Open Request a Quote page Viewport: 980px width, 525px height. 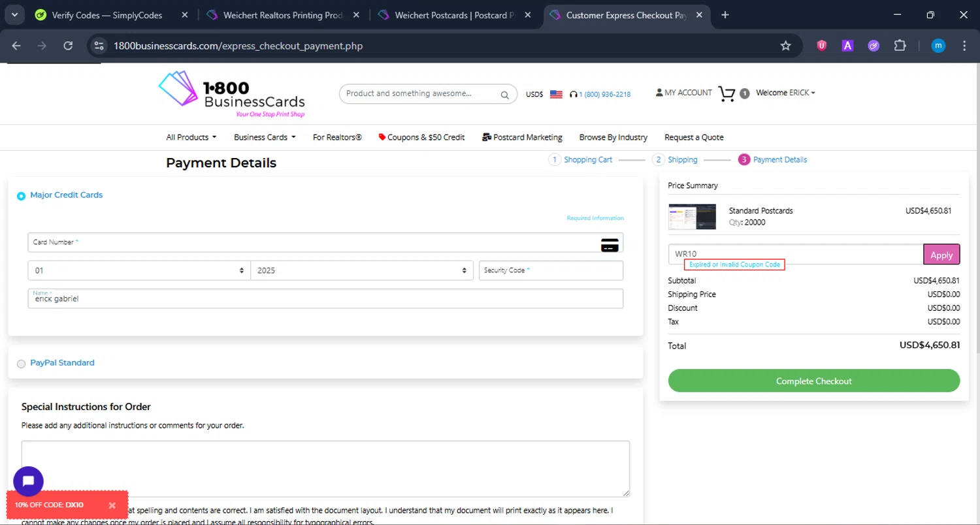(694, 137)
